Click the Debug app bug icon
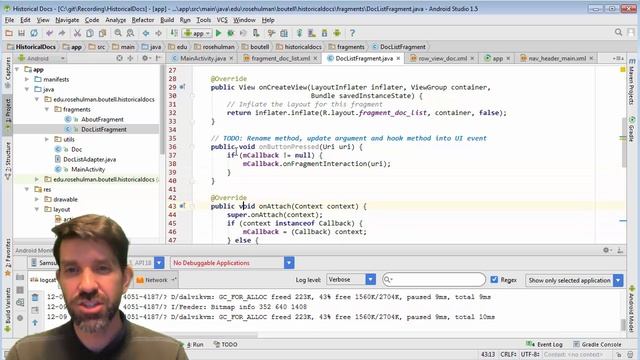Image resolution: width=640 pixels, height=360 pixels. [231, 33]
